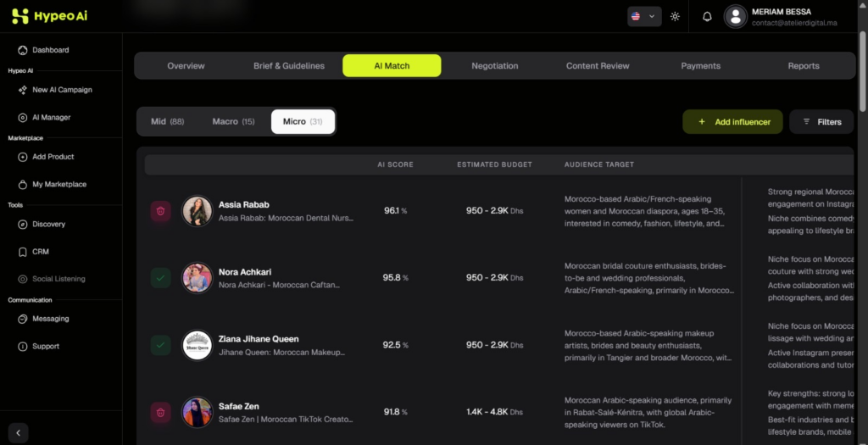This screenshot has height=445, width=868.
Task: Collapse the sidebar with the back arrow
Action: click(x=19, y=433)
